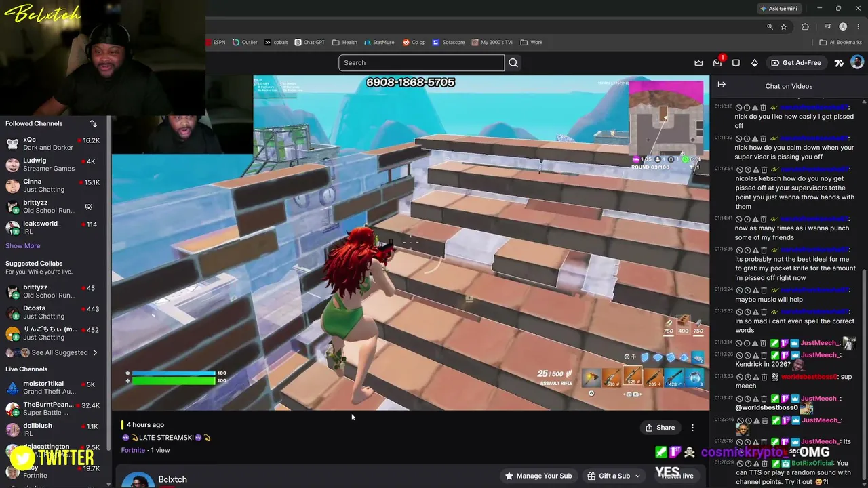The width and height of the screenshot is (868, 488).
Task: Open Gift a Sub dropdown
Action: point(614,476)
